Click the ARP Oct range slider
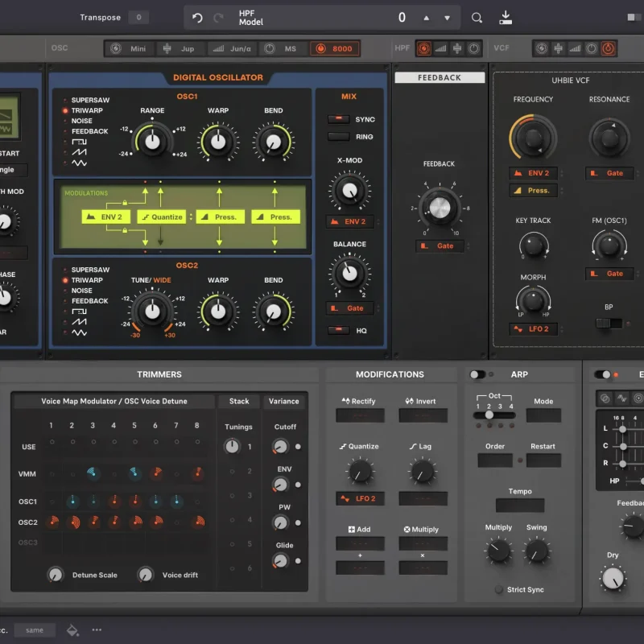644x644 pixels. coord(494,415)
